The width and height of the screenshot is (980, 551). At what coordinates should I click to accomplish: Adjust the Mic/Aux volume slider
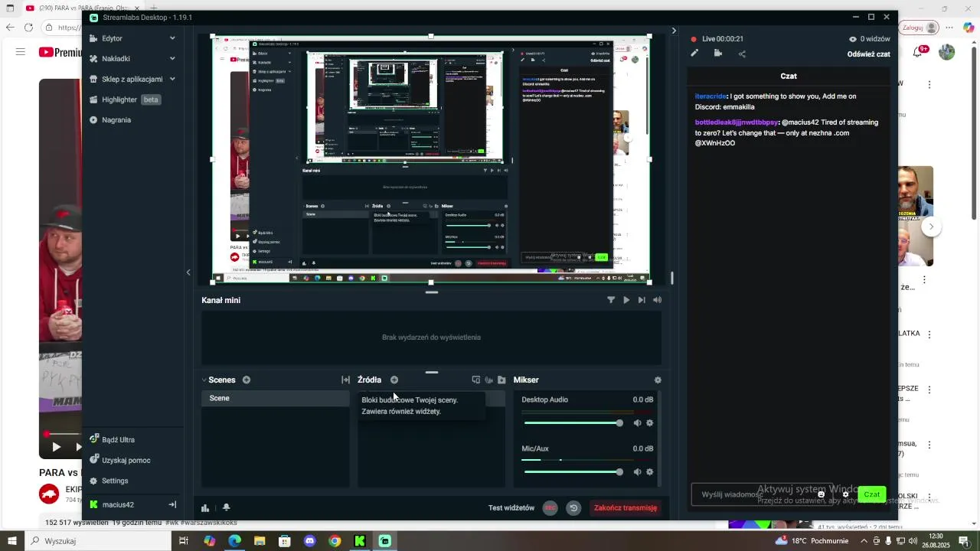[573, 472]
